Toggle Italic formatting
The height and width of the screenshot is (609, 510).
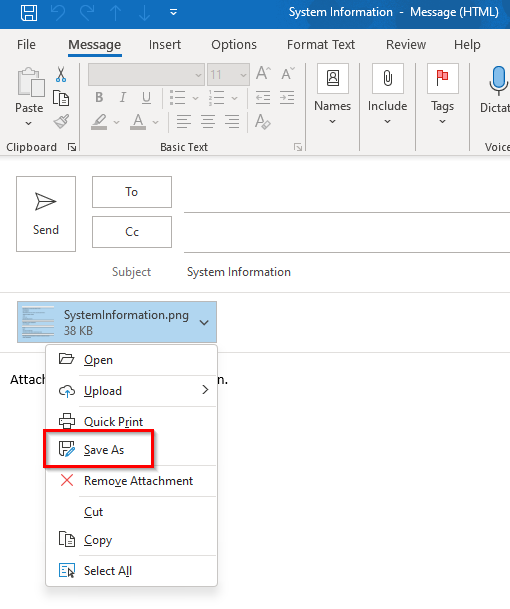(x=123, y=97)
